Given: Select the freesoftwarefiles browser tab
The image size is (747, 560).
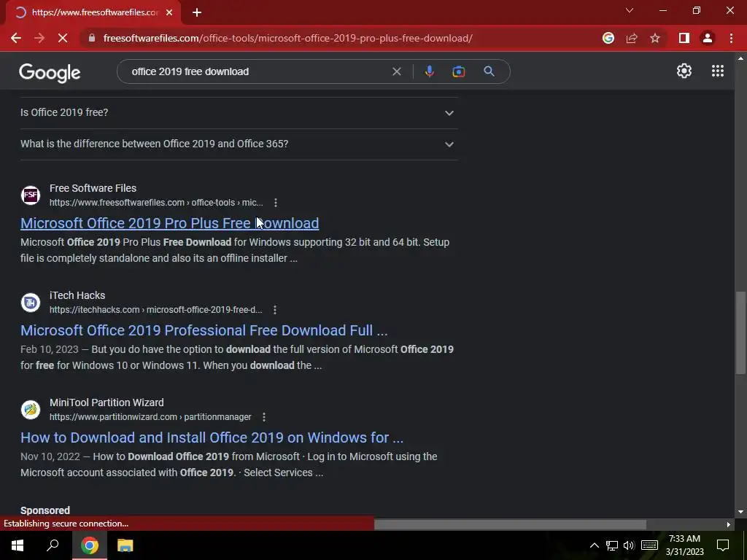Looking at the screenshot, I should (x=93, y=12).
